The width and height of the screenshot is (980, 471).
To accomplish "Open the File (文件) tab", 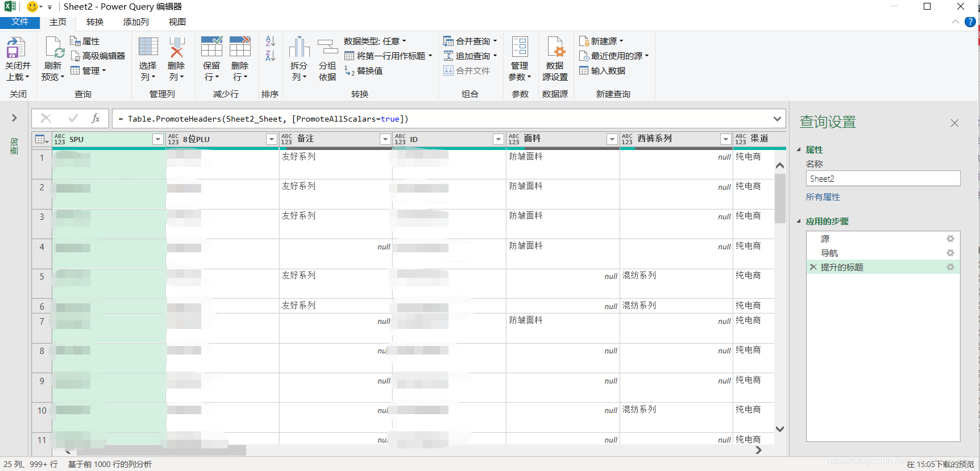I will pos(20,22).
